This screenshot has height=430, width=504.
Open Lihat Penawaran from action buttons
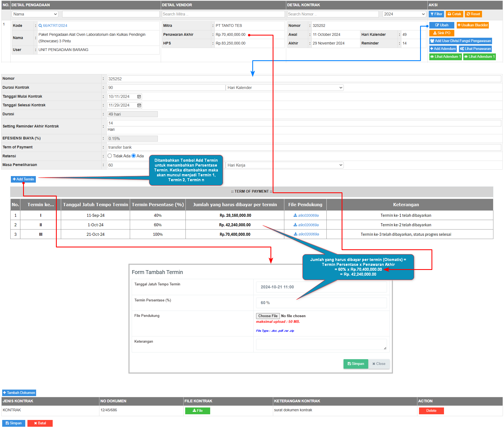click(475, 49)
